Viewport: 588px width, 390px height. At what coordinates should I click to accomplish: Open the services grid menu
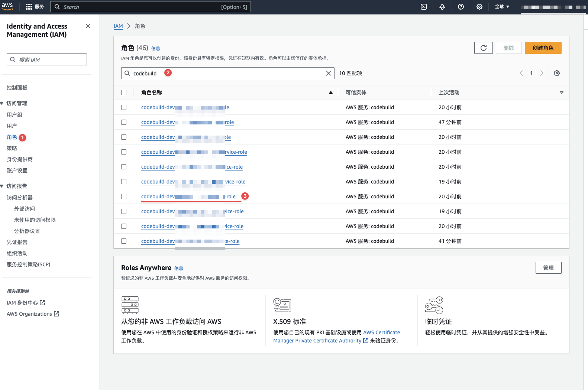coord(35,7)
